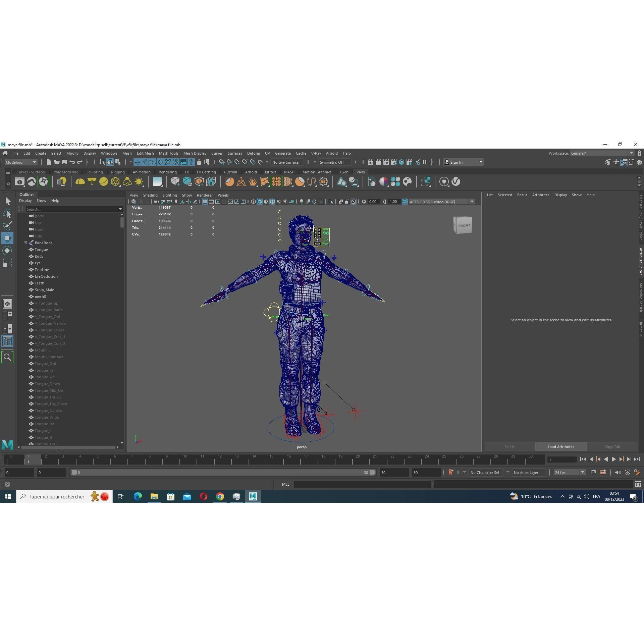Toggle the Outliner filter icon beside search
This screenshot has height=644, width=644.
pos(21,209)
